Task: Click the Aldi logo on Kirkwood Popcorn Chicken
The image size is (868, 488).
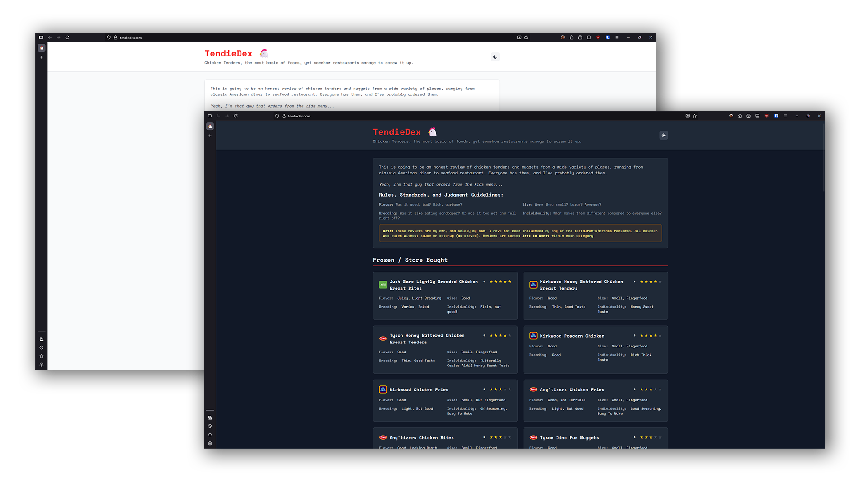Action: click(533, 336)
